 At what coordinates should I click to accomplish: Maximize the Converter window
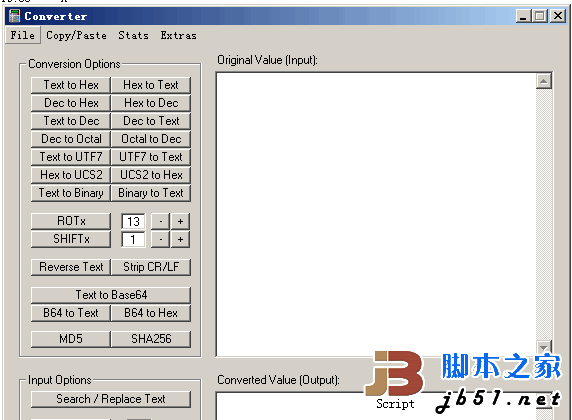540,16
